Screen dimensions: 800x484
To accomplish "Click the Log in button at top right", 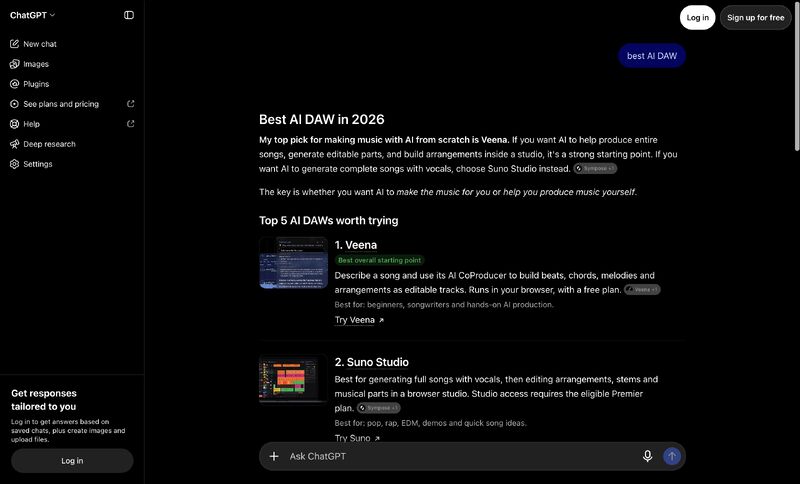I will (697, 17).
